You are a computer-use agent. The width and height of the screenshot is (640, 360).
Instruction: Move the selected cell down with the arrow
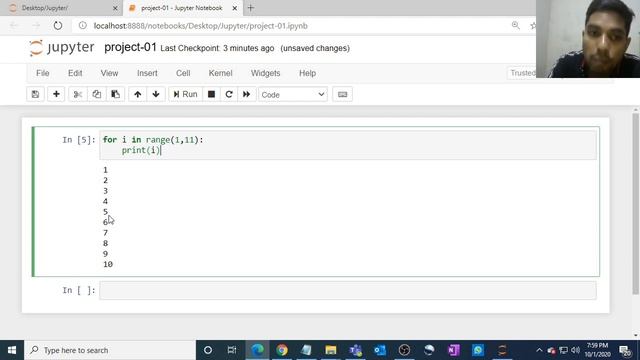(156, 94)
